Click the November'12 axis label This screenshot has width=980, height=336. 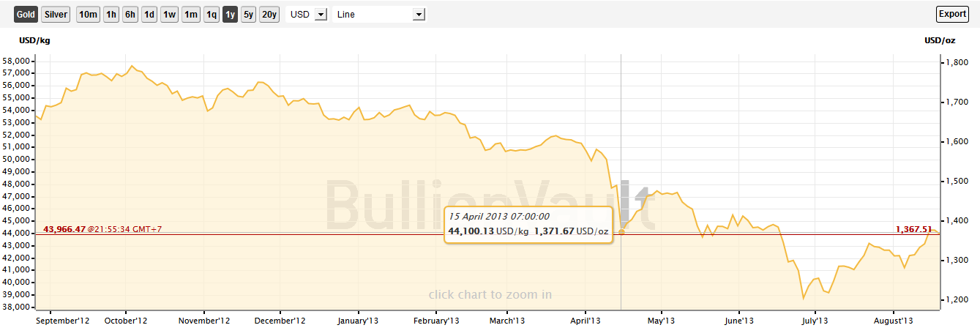coord(205,321)
